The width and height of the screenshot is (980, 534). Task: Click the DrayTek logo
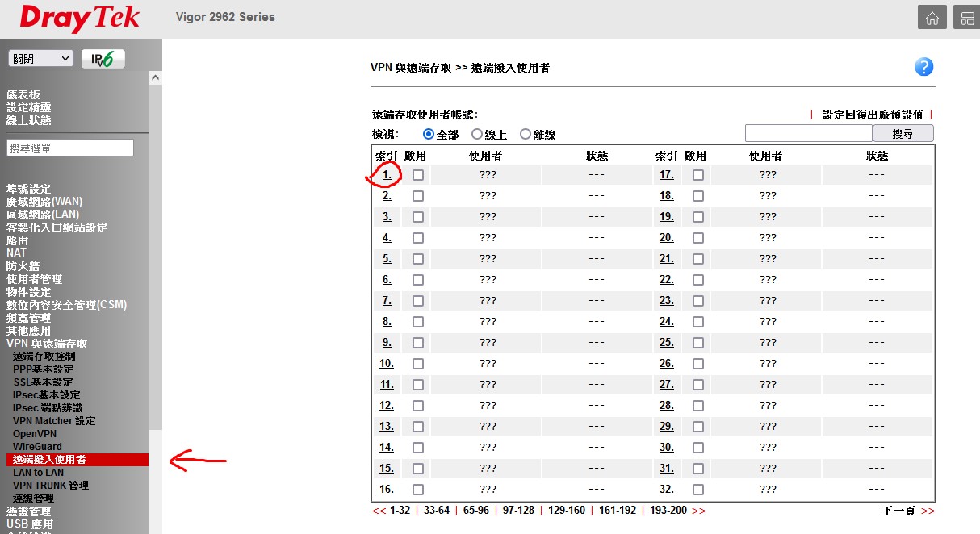[x=79, y=18]
